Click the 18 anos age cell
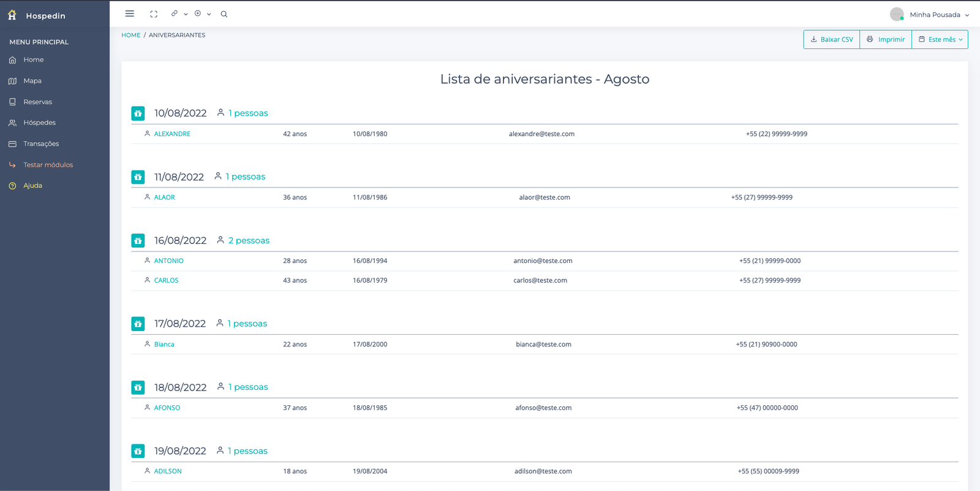 pyautogui.click(x=295, y=471)
